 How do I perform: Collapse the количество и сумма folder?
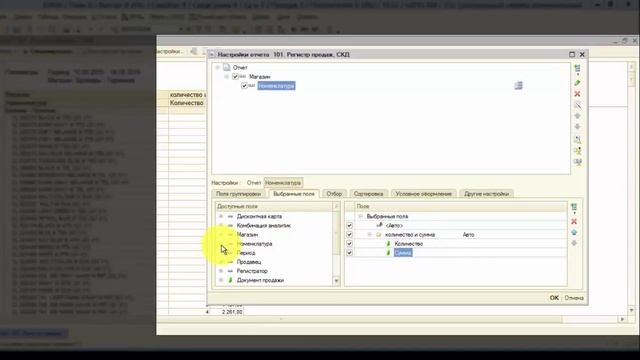pyautogui.click(x=369, y=235)
